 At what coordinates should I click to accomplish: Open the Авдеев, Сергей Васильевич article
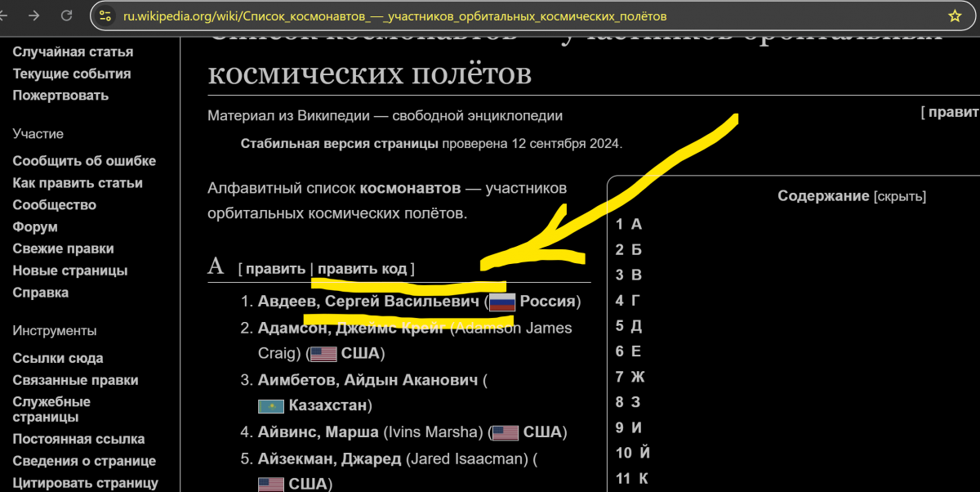(x=368, y=302)
